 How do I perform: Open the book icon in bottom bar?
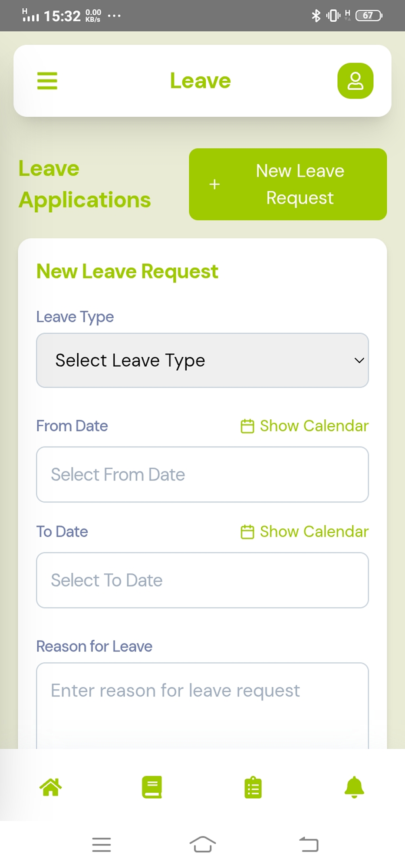point(152,787)
